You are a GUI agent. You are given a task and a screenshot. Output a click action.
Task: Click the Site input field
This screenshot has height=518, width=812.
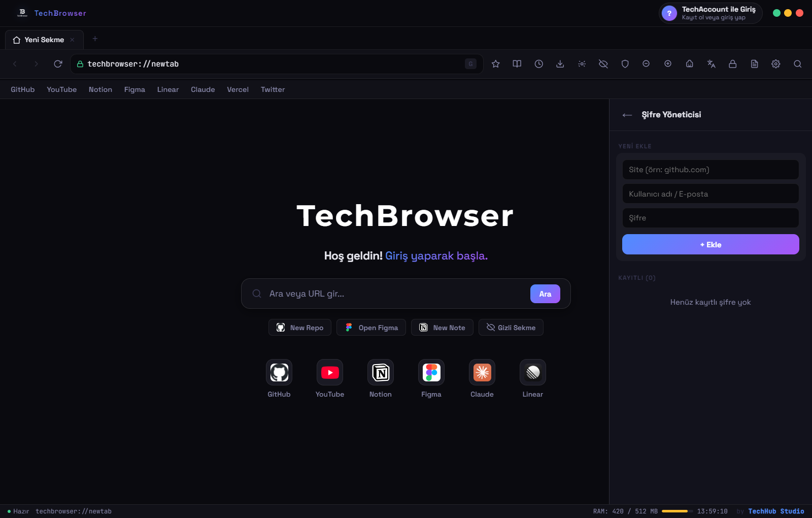[710, 170]
